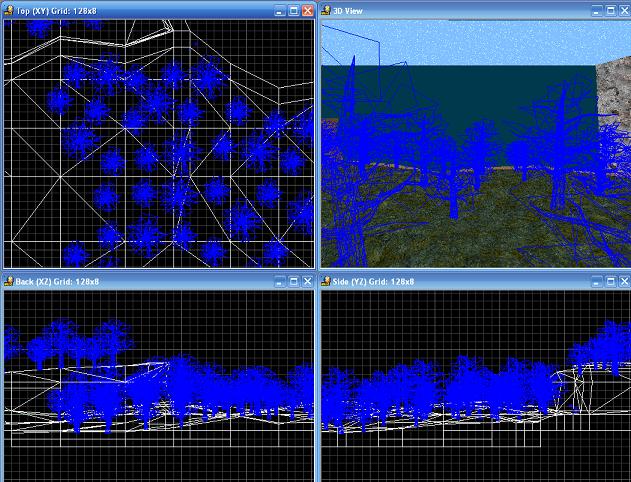The height and width of the screenshot is (482, 631).
Task: Maximize the Side (YZ) viewport window
Action: (x=610, y=282)
